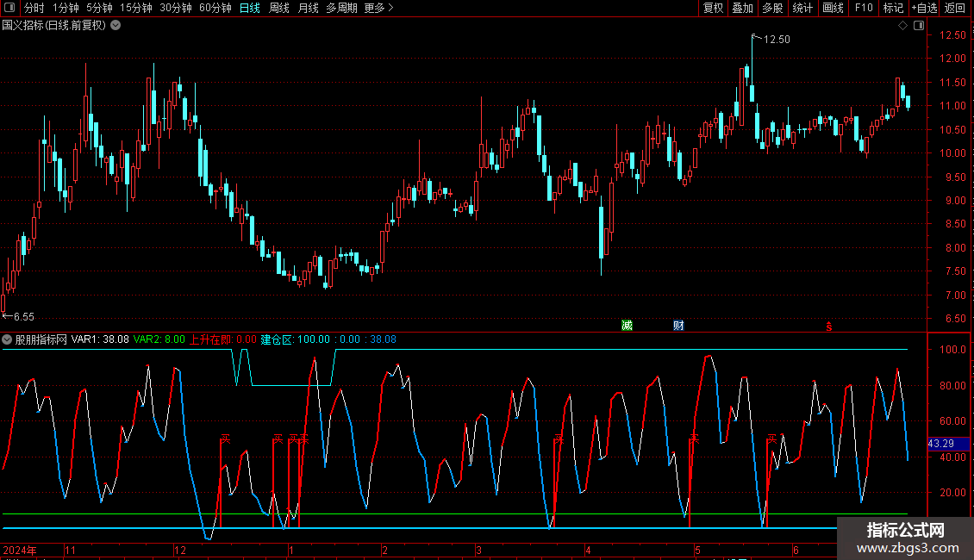
Task: Click the 叠加 overlay button
Action: pyautogui.click(x=742, y=8)
